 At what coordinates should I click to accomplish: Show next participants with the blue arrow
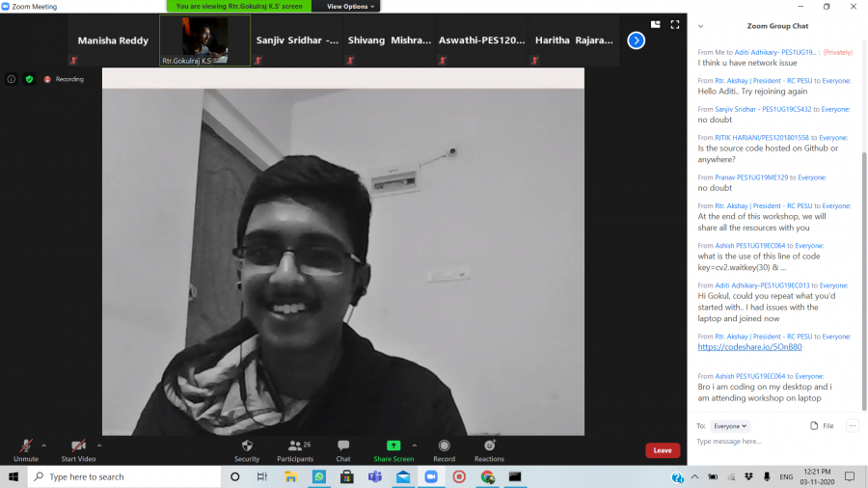636,41
